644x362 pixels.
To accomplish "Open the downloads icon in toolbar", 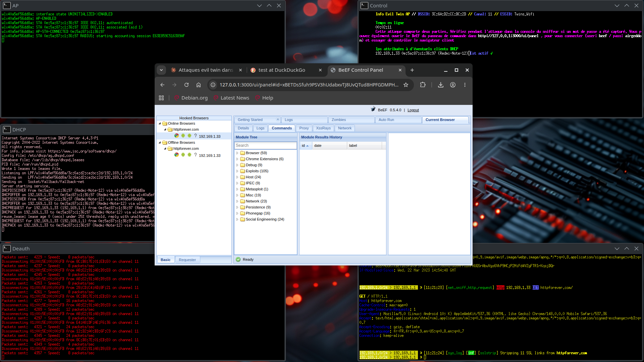I will coord(441,85).
